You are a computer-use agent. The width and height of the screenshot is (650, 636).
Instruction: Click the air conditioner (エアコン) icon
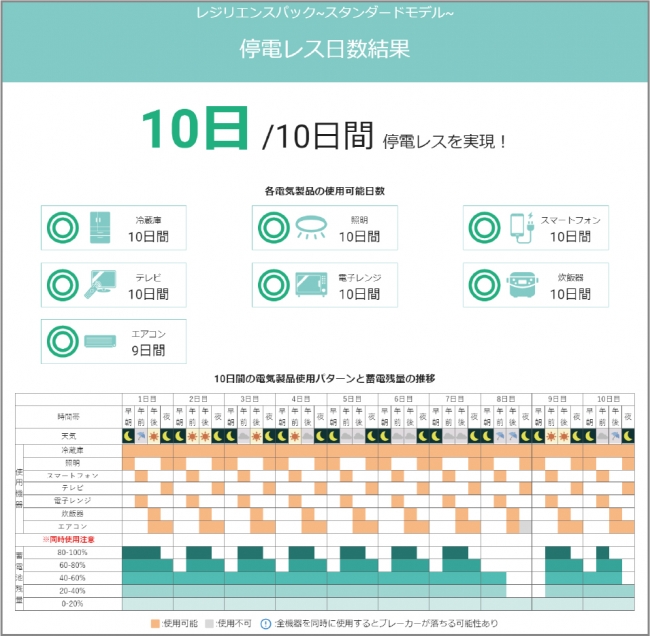(102, 342)
